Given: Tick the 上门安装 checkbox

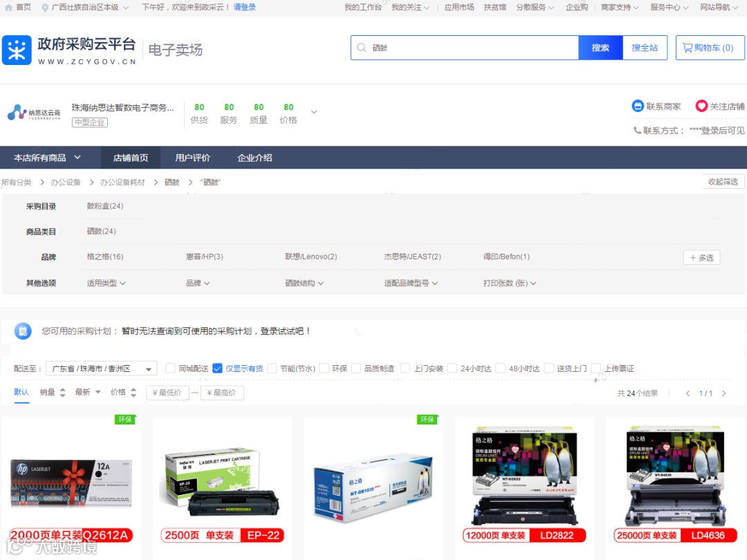Looking at the screenshot, I should [405, 368].
